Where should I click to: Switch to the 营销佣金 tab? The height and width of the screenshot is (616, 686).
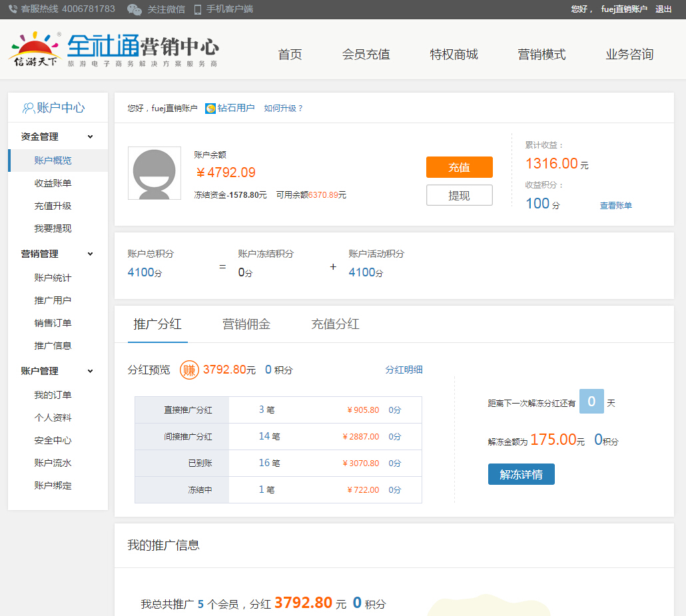click(x=246, y=324)
